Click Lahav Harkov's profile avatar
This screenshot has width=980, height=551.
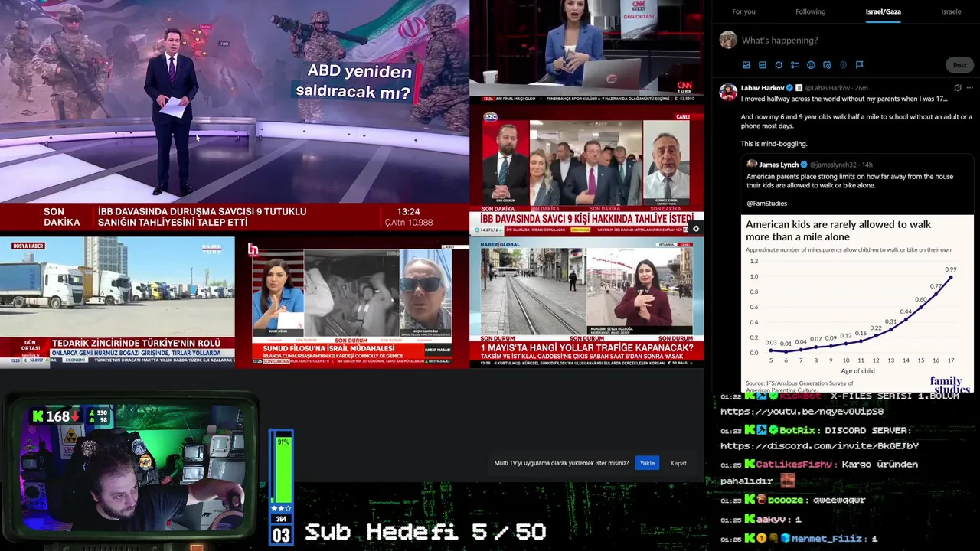point(728,93)
